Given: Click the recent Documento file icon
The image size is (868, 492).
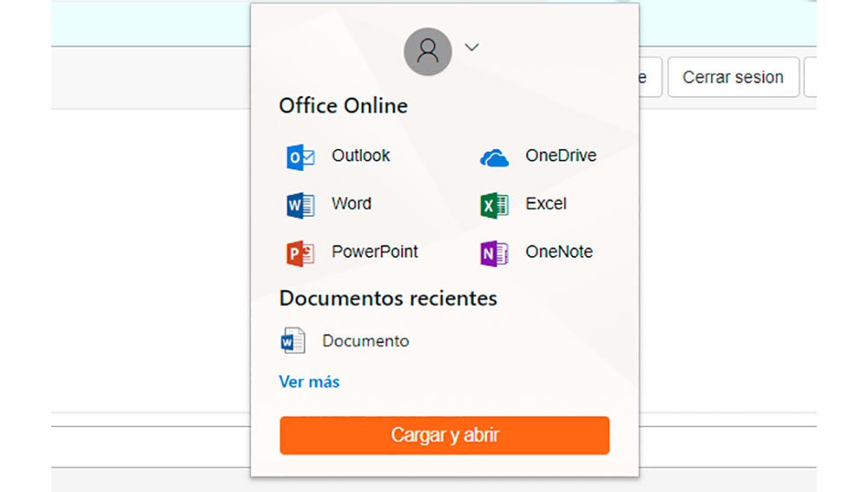Looking at the screenshot, I should pos(293,340).
